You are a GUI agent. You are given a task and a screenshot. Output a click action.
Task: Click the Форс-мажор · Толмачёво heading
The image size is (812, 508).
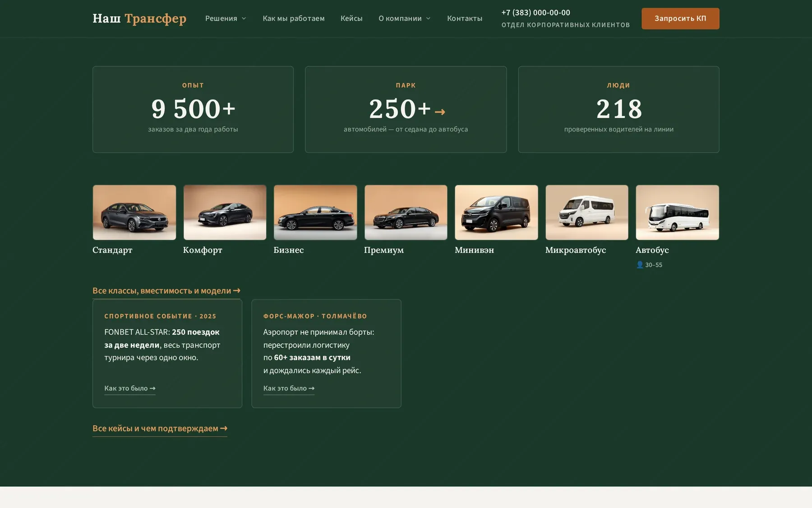click(x=315, y=316)
